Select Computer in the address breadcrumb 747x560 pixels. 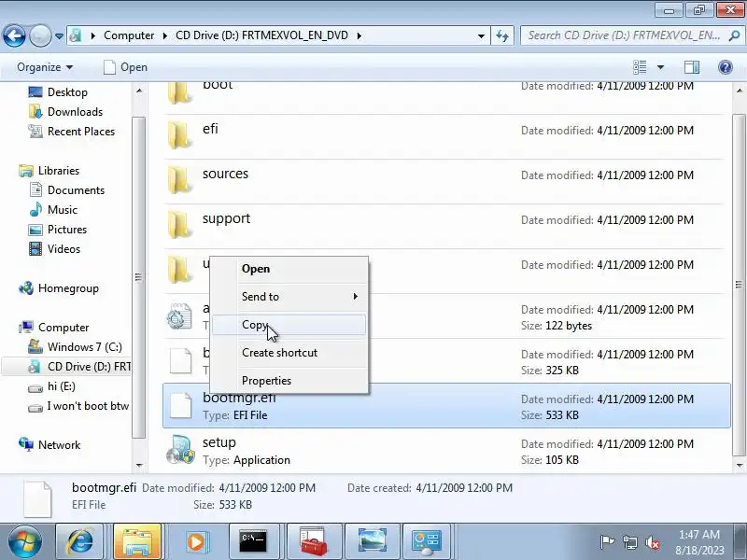[129, 35]
